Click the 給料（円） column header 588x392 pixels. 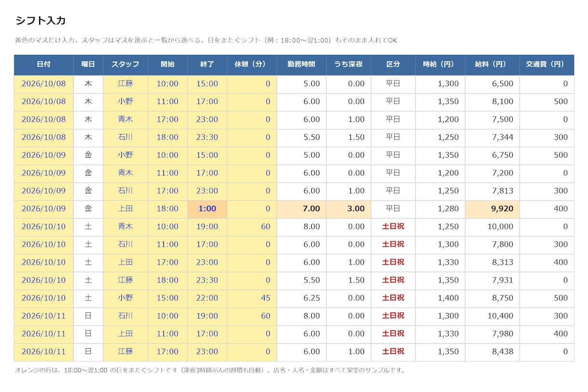492,65
